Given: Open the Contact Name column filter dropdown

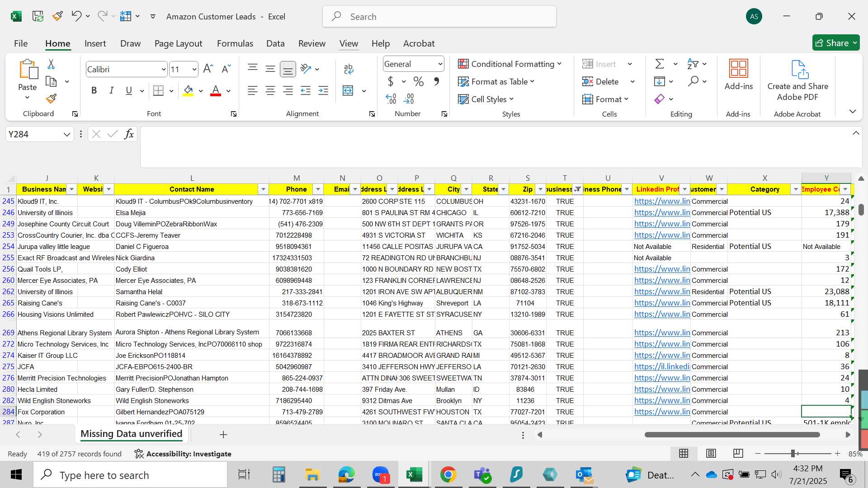Looking at the screenshot, I should click(263, 189).
